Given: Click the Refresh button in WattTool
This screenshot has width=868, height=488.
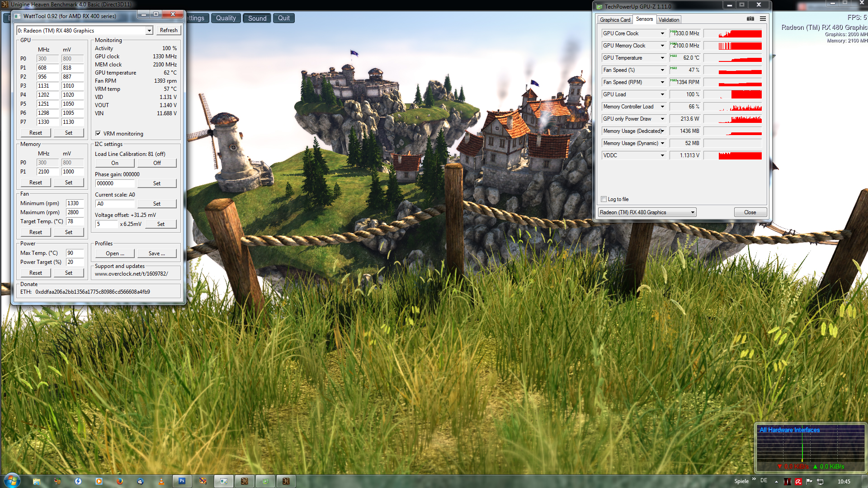Looking at the screenshot, I should pyautogui.click(x=169, y=30).
